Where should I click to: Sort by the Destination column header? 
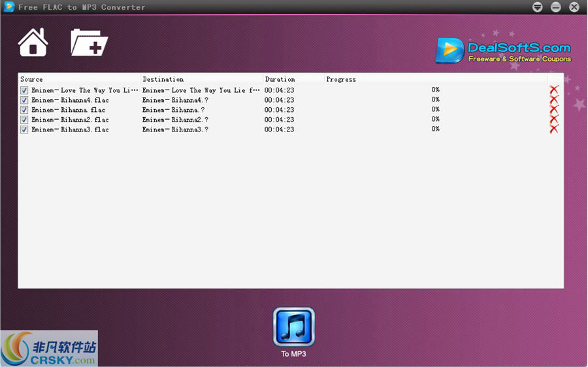[x=202, y=79]
